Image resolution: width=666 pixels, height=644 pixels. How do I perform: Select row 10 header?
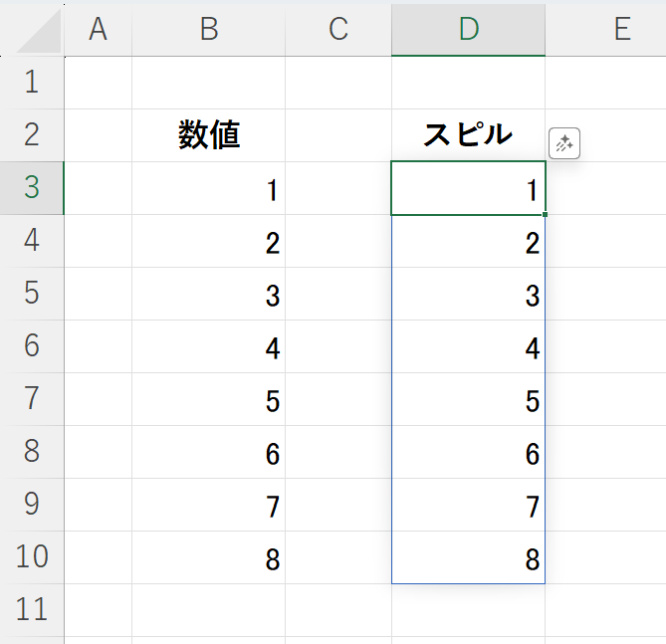(x=32, y=557)
